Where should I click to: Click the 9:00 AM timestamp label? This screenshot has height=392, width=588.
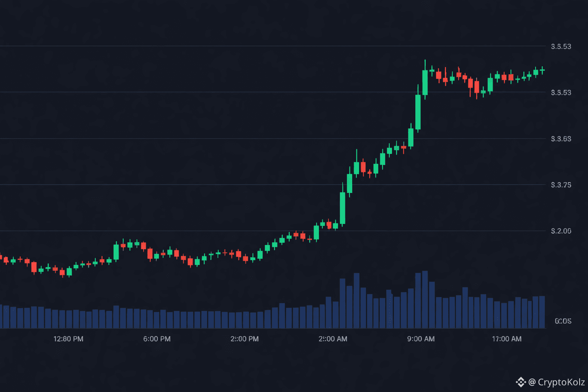coord(421,339)
